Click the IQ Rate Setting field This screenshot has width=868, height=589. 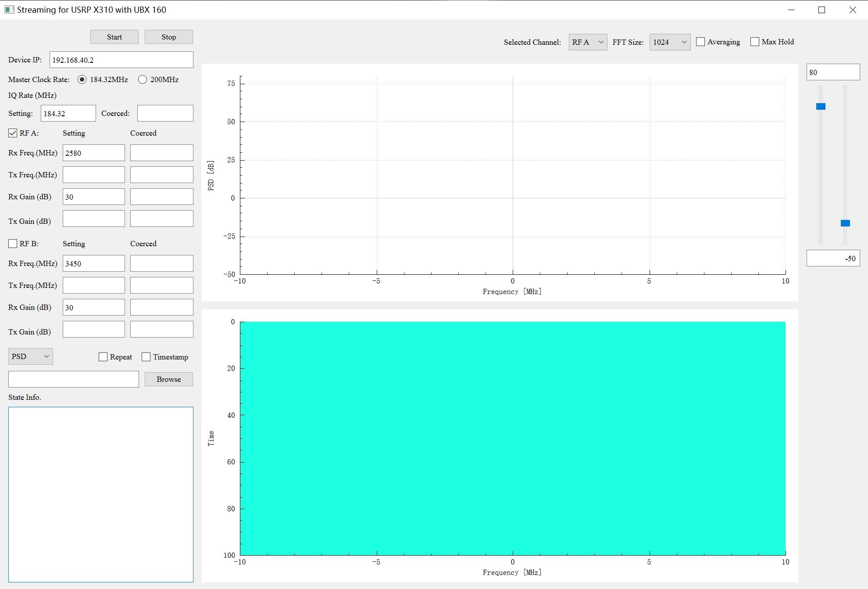pyautogui.click(x=68, y=114)
